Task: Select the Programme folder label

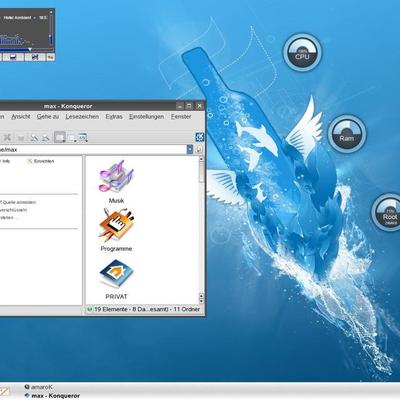Action: click(x=116, y=249)
